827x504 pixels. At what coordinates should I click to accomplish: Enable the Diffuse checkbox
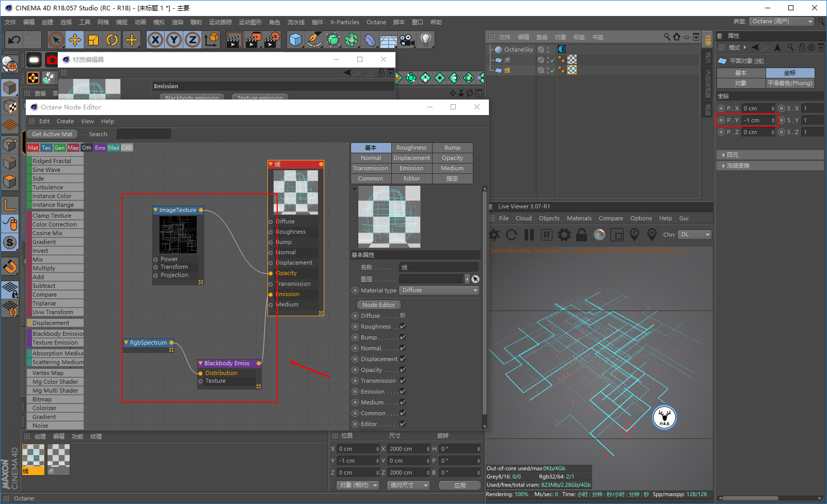(x=403, y=316)
